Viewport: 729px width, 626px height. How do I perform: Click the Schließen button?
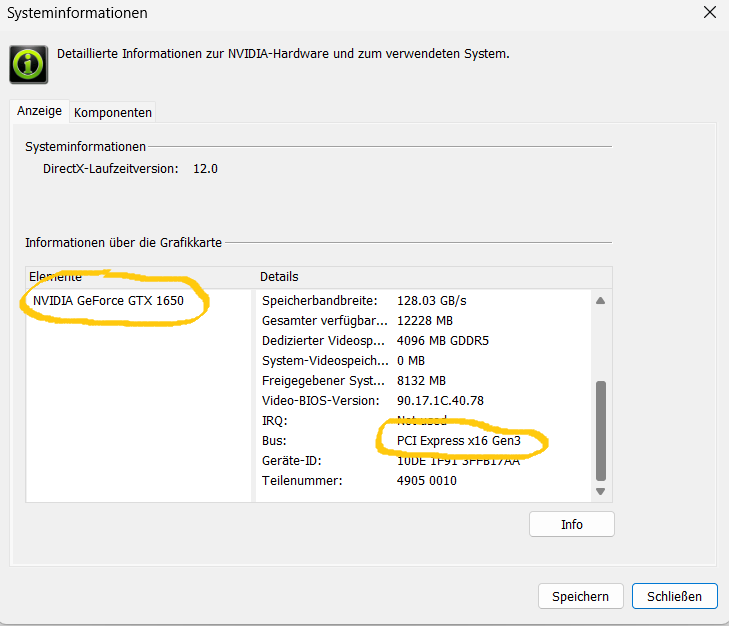[x=674, y=596]
